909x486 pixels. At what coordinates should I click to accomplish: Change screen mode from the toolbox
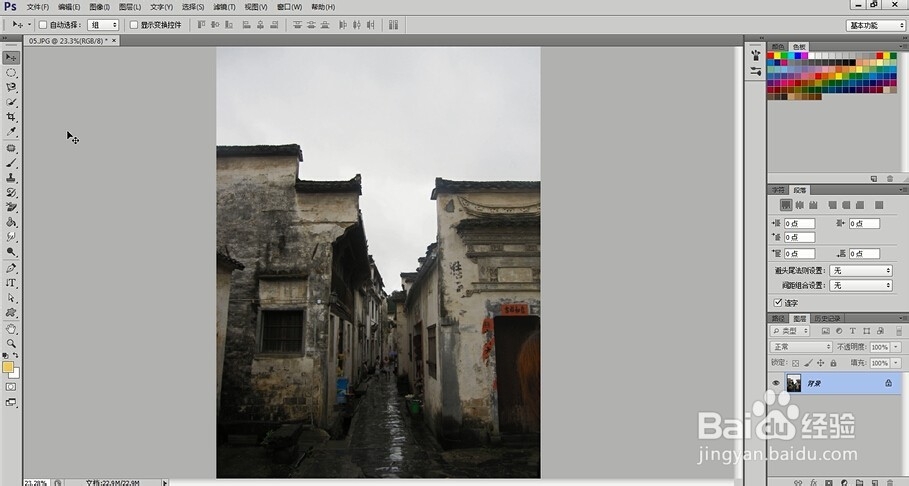11,402
